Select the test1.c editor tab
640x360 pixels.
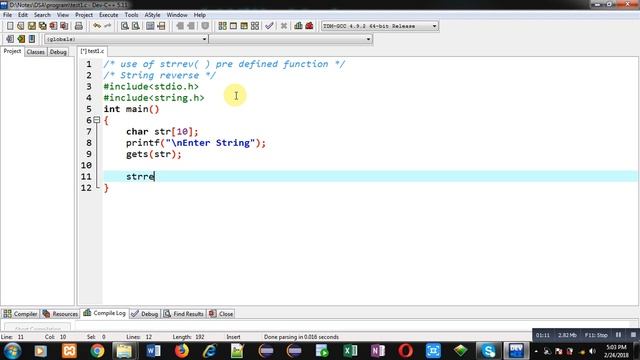coord(92,51)
